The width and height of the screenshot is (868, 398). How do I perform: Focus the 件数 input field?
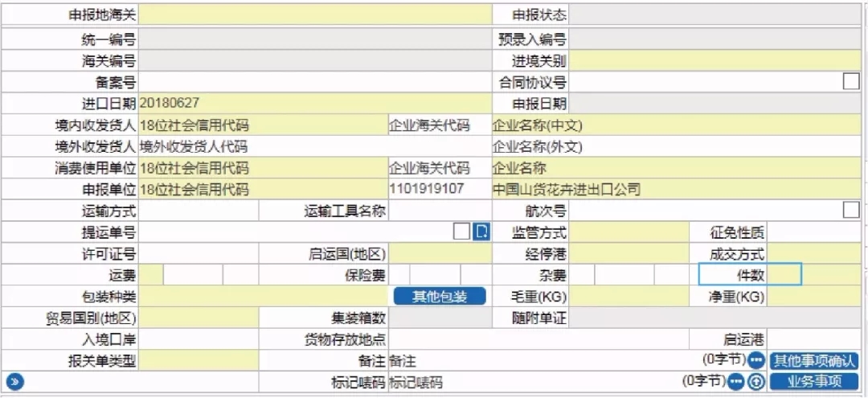[x=814, y=274]
